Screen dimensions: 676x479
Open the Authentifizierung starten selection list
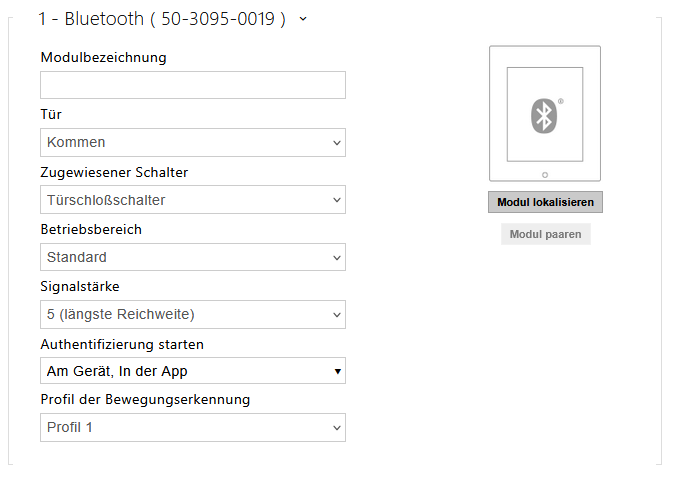pyautogui.click(x=193, y=371)
